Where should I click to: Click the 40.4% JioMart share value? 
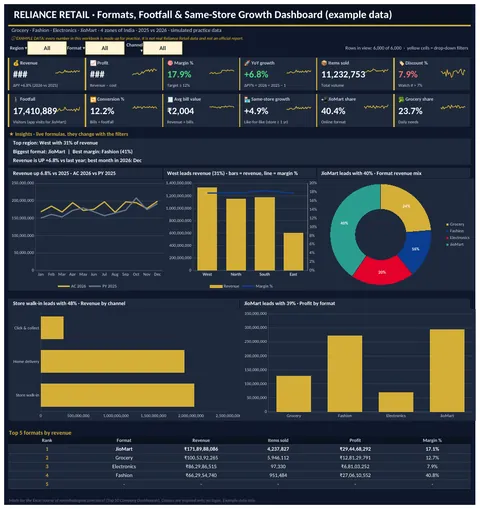click(x=333, y=111)
